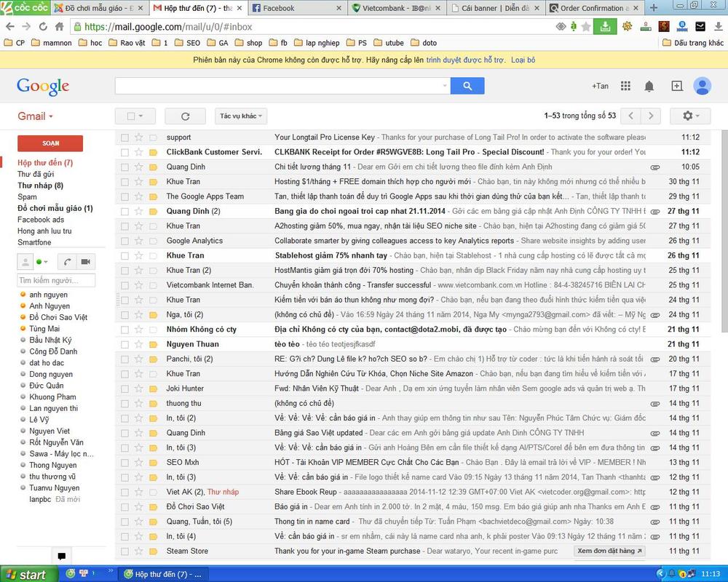The image size is (728, 582).
Task: Open trình duyệt được hỗ trợ link
Action: click(x=465, y=60)
